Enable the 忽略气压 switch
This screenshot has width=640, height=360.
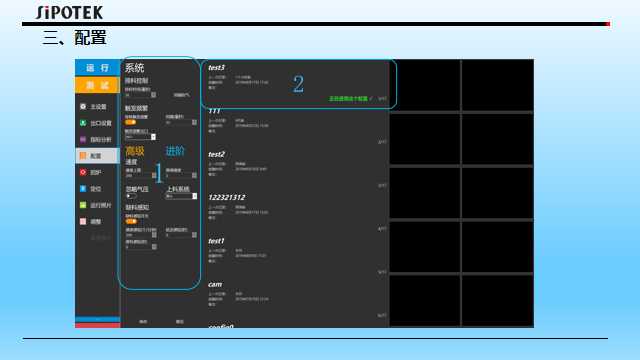click(x=131, y=196)
